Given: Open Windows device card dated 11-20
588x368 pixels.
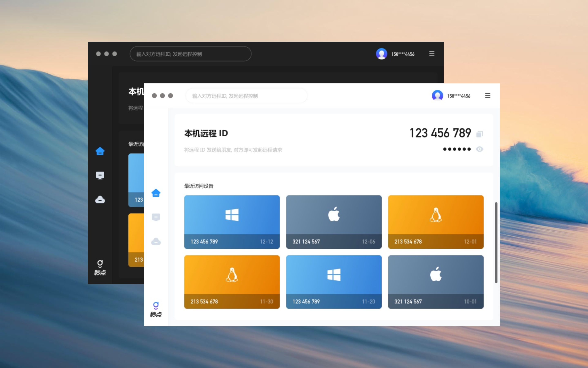Looking at the screenshot, I should 334,282.
